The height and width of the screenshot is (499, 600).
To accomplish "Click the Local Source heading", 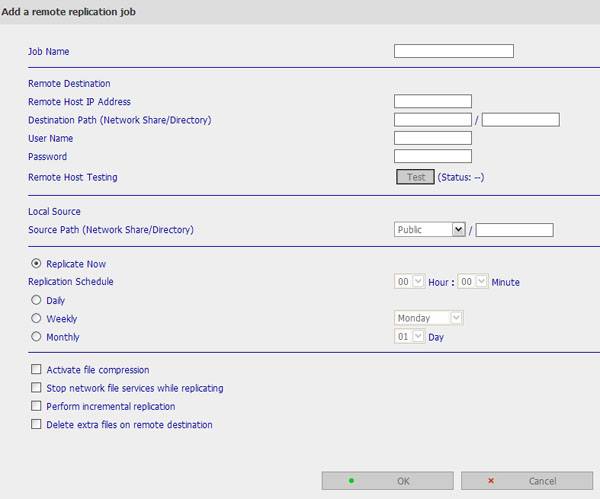I will coord(54,211).
